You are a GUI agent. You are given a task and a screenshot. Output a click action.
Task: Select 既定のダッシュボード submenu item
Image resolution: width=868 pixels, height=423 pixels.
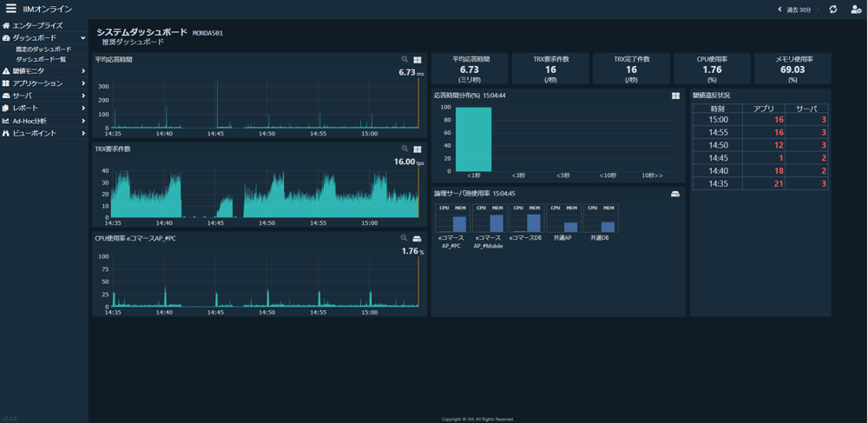click(x=43, y=50)
